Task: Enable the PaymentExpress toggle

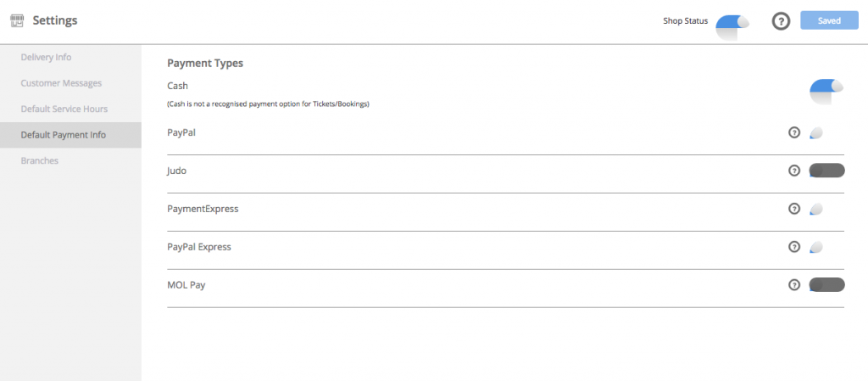Action: click(816, 210)
